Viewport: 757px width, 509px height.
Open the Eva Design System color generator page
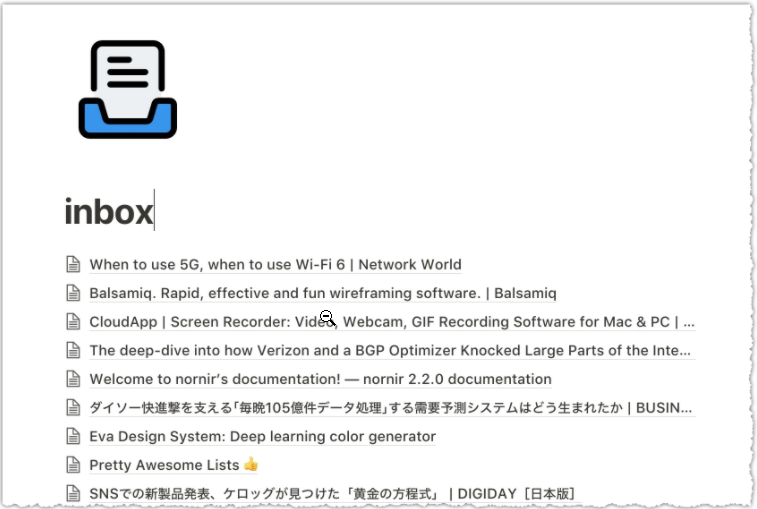coord(263,436)
